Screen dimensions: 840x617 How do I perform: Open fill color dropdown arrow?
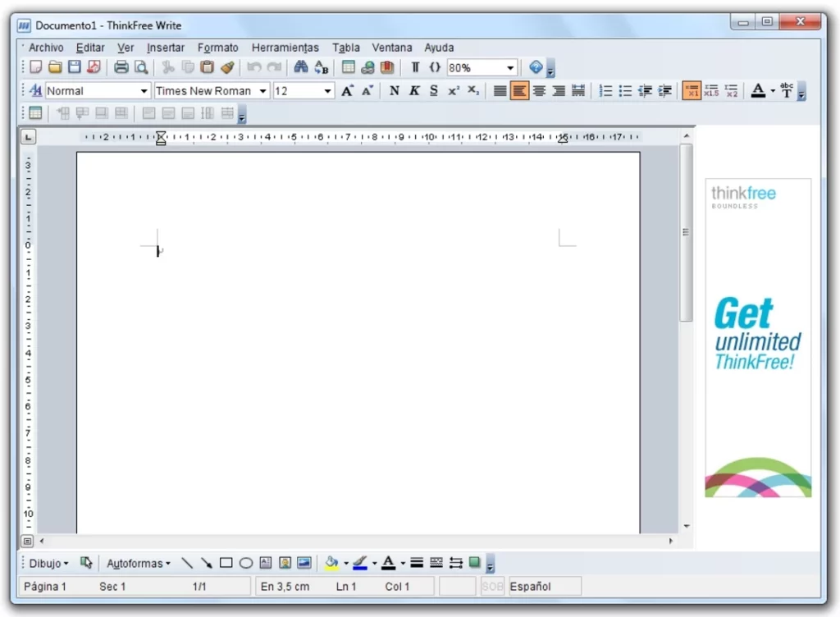[x=346, y=564]
